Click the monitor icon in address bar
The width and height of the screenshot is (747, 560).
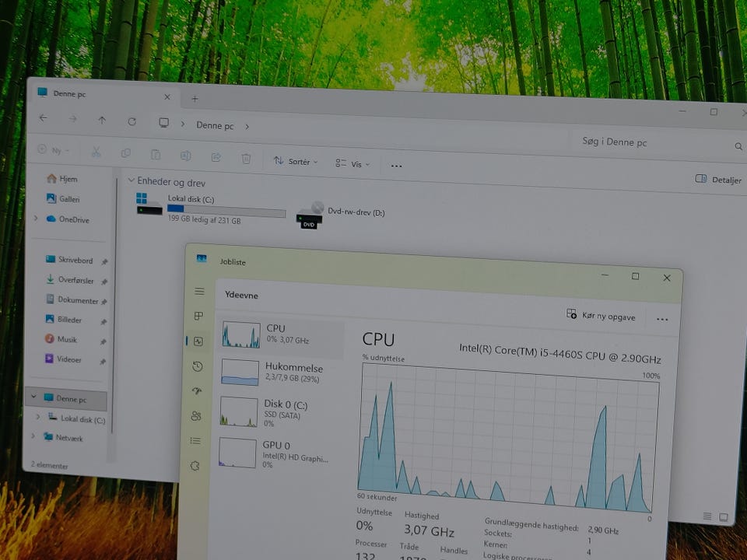tap(164, 123)
